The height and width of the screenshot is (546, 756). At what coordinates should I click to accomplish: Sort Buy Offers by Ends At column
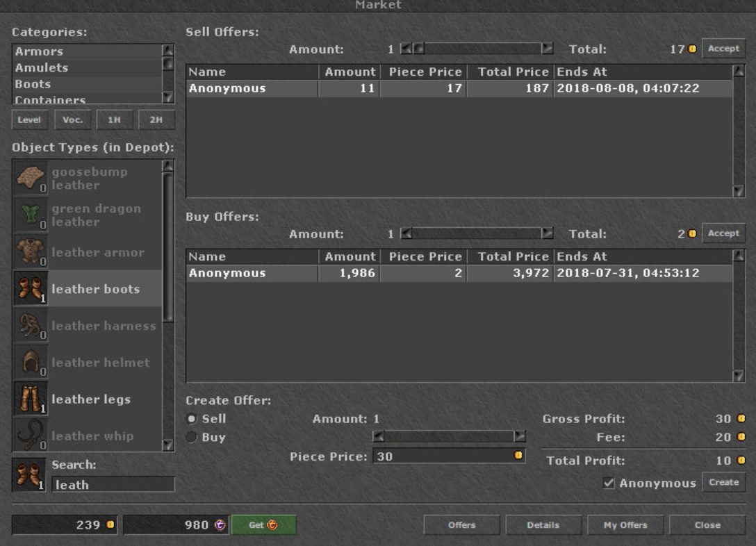click(x=643, y=256)
